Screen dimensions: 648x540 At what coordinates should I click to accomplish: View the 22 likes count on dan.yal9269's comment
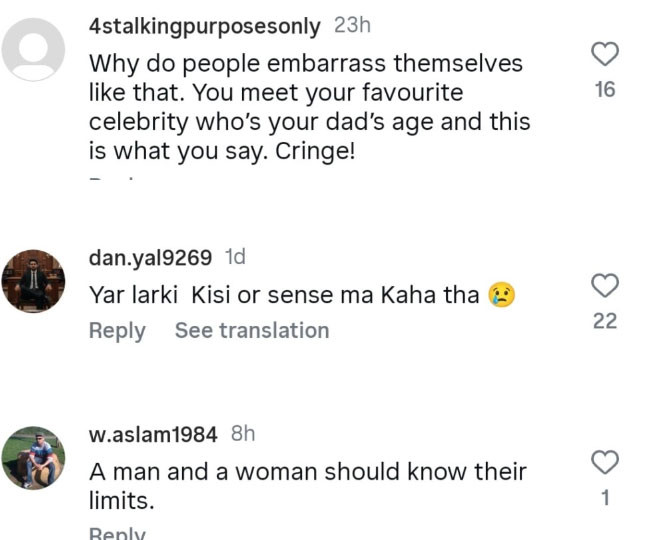click(x=605, y=321)
